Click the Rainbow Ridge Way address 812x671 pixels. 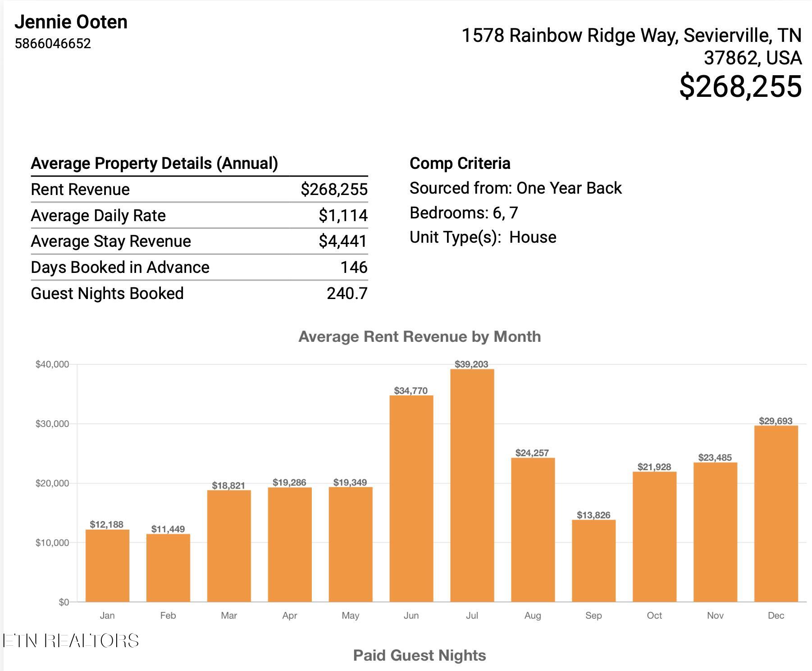(632, 46)
